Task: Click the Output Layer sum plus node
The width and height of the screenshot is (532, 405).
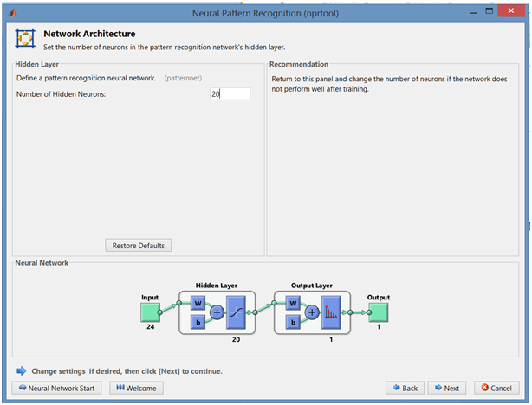Action: coord(312,312)
